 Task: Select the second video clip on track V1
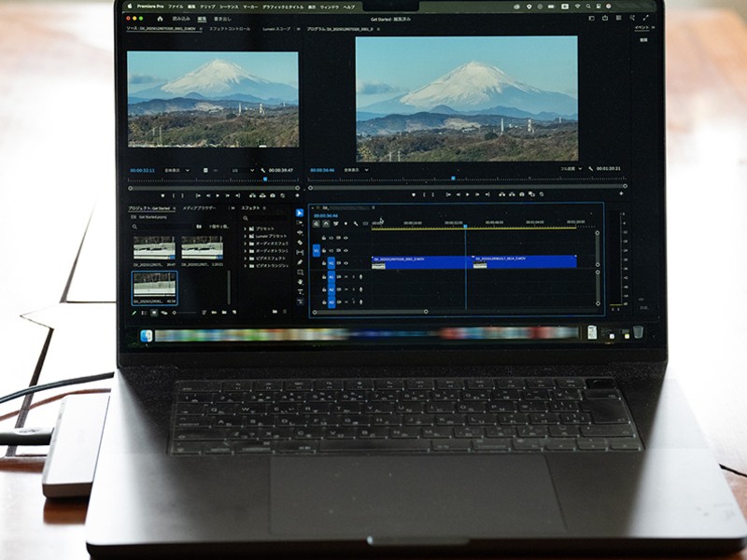point(523,261)
